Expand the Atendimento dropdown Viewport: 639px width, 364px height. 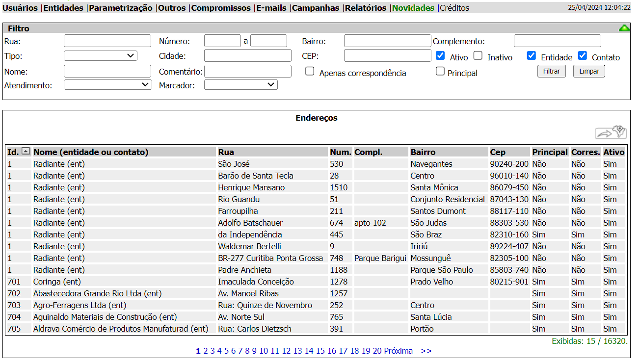pos(108,85)
